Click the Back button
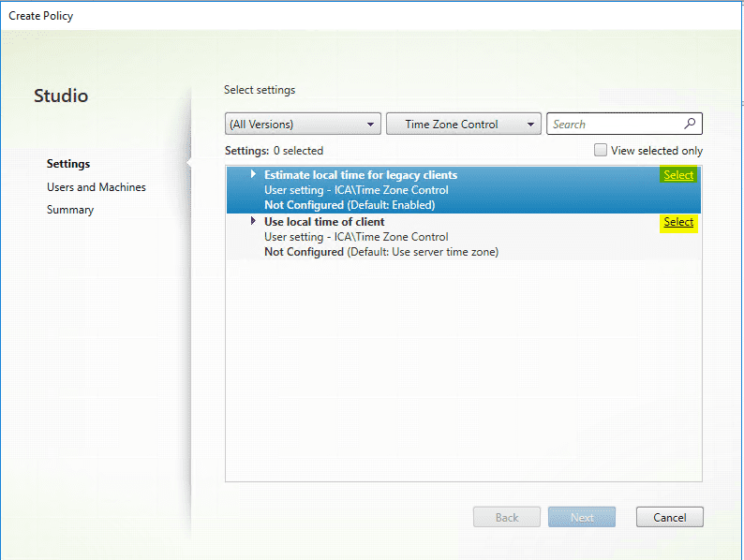 507,517
